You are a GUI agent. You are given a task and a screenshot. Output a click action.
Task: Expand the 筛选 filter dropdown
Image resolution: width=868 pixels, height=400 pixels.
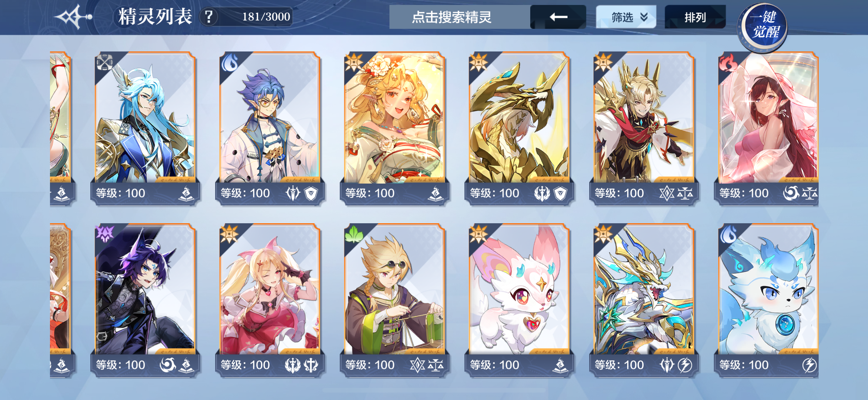pyautogui.click(x=626, y=17)
